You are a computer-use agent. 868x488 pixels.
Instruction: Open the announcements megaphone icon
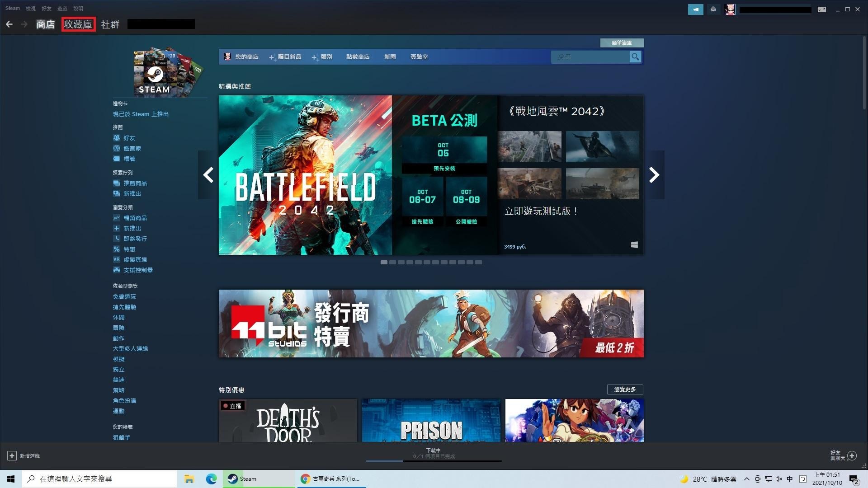click(695, 9)
